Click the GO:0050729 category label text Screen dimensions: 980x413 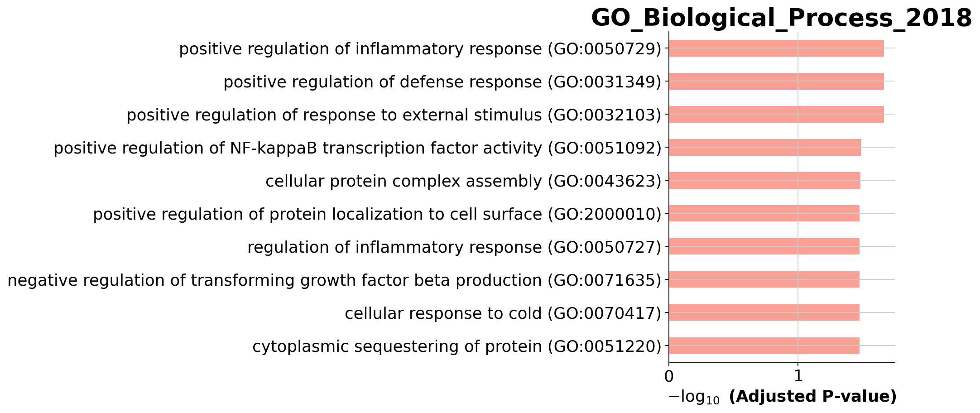(420, 49)
